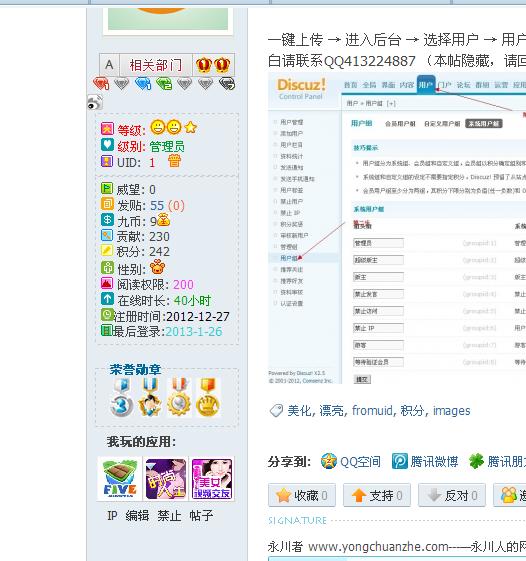Click the QQ空间 star icon

(328, 461)
